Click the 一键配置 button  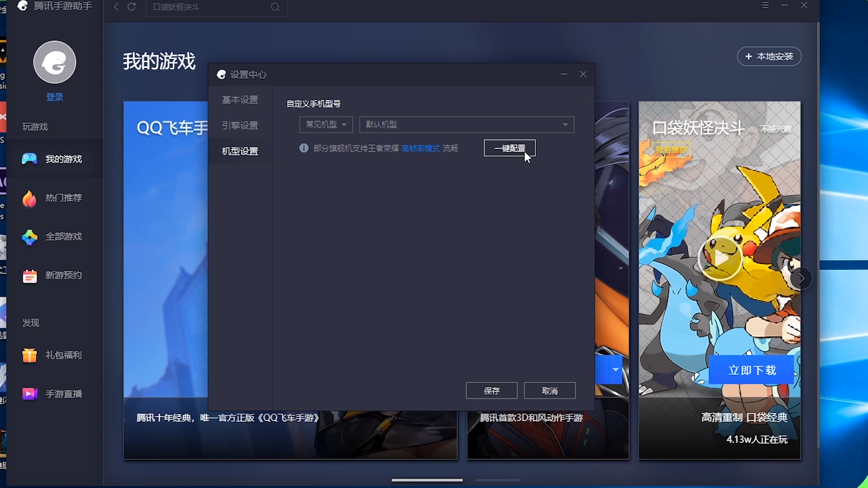point(509,148)
